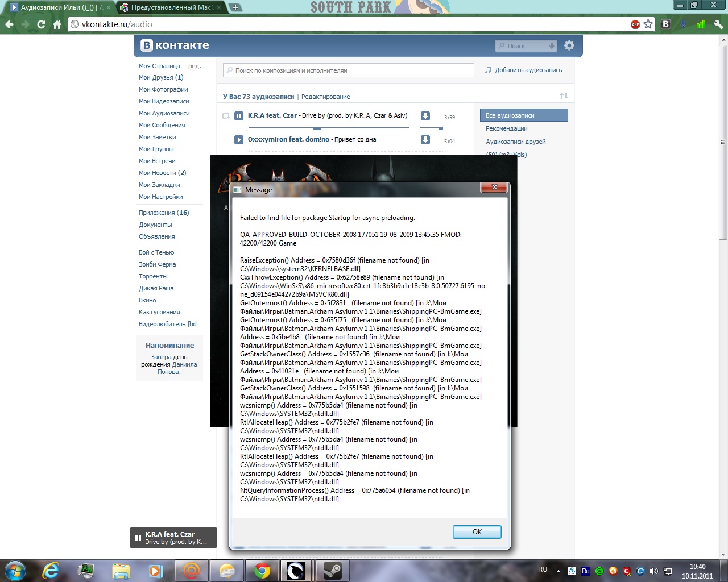Open the Редактирование link
728x582 pixels.
pos(325,97)
